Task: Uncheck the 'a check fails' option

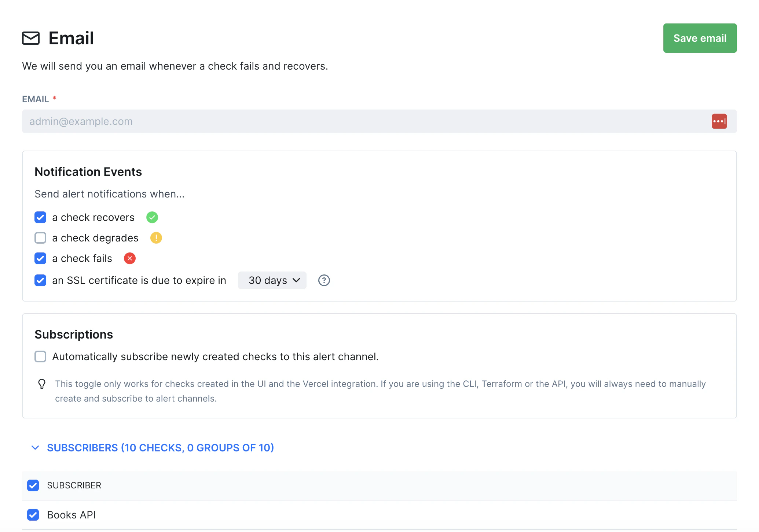Action: [x=40, y=258]
